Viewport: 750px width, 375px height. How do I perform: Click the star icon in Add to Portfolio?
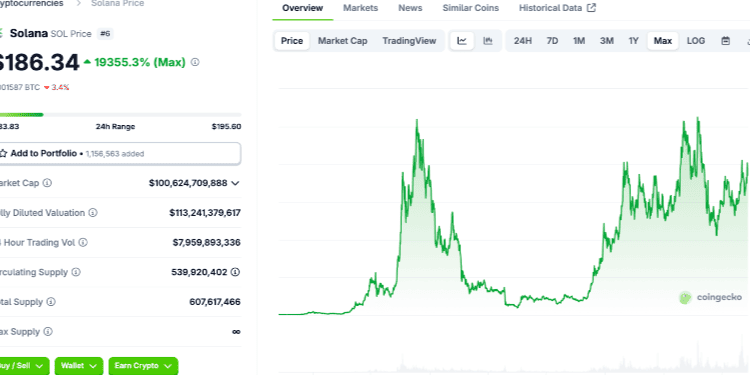coord(3,154)
